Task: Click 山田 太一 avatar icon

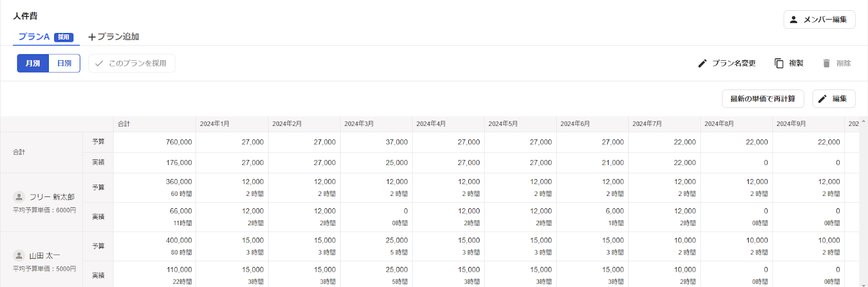Action: pos(19,256)
